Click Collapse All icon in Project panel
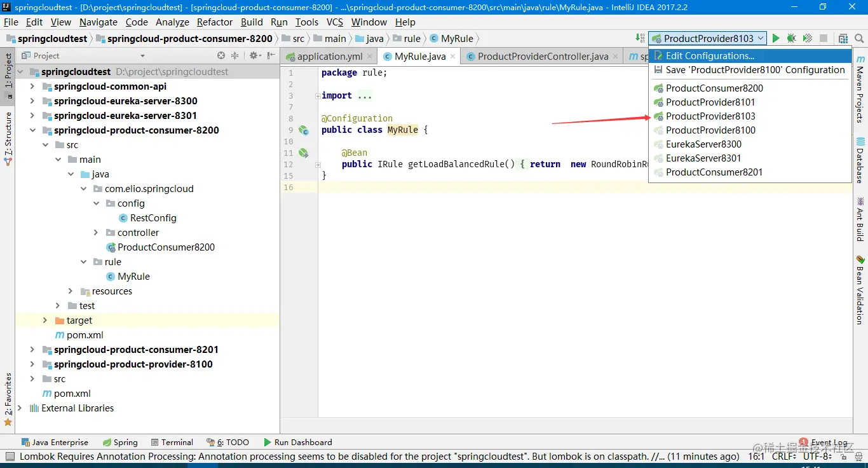 (x=234, y=55)
